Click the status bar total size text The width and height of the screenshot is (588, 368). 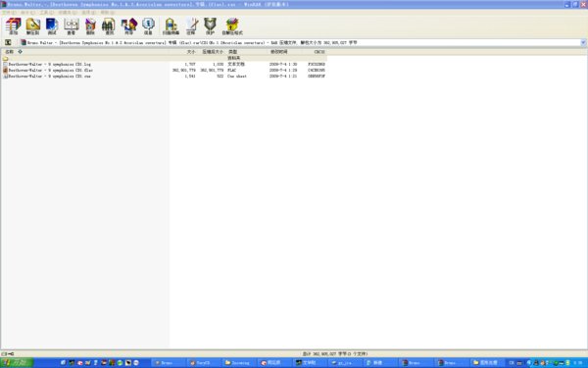click(335, 353)
